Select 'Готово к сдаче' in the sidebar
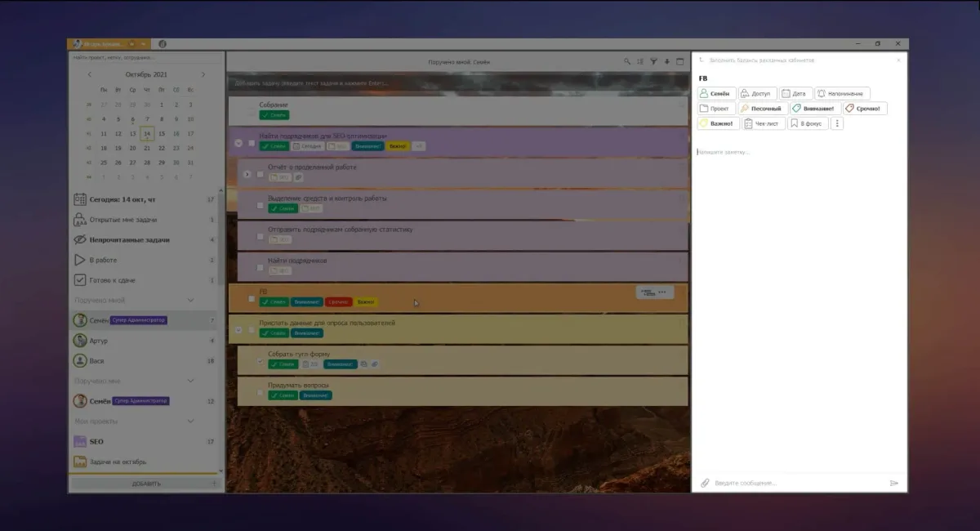The width and height of the screenshot is (980, 531). point(112,279)
